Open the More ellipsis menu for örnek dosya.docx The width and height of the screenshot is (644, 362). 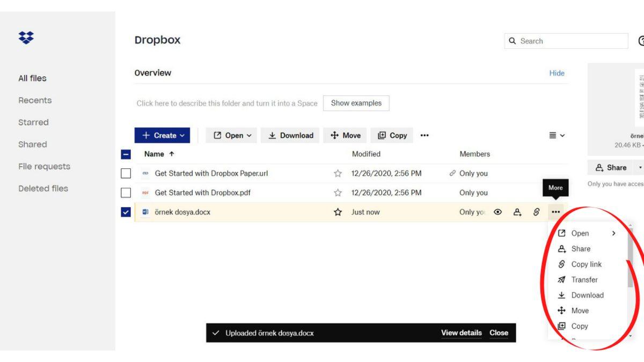tap(555, 212)
